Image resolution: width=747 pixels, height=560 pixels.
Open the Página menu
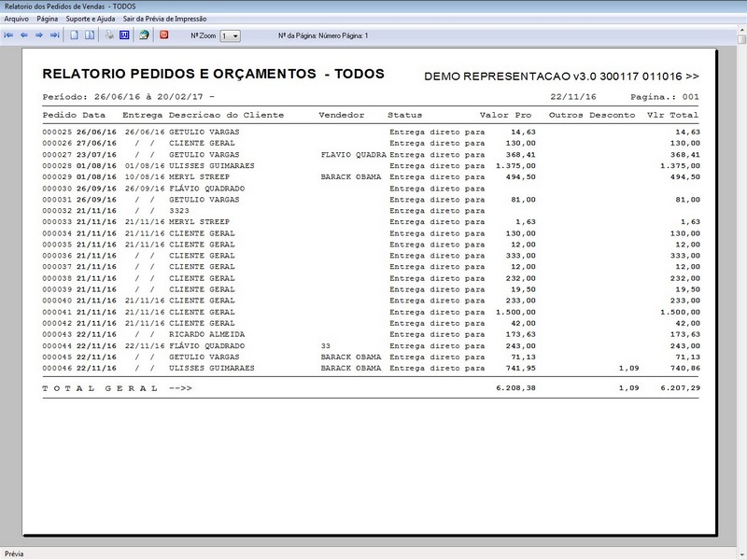pyautogui.click(x=48, y=19)
